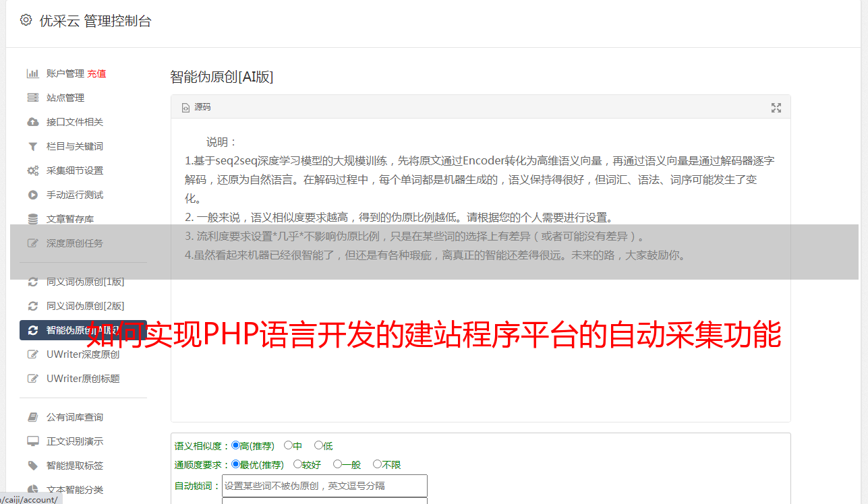The width and height of the screenshot is (868, 504).
Task: Click the 源码 source code icon
Action: (186, 108)
